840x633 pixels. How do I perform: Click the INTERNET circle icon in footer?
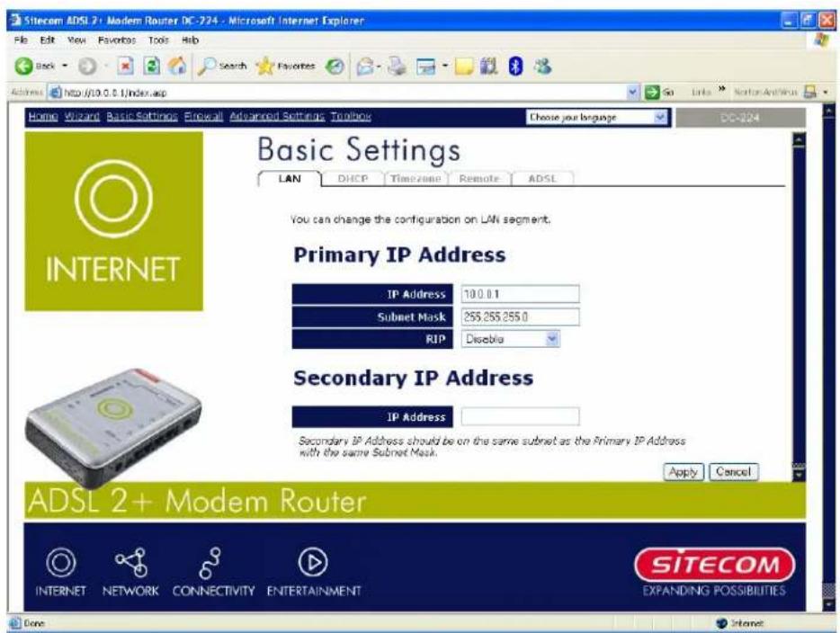tap(60, 562)
